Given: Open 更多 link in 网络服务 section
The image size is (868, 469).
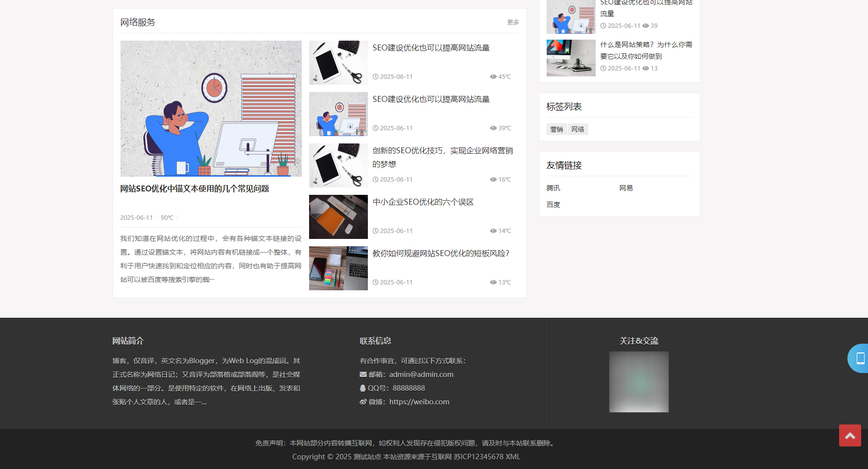Looking at the screenshot, I should pyautogui.click(x=512, y=23).
